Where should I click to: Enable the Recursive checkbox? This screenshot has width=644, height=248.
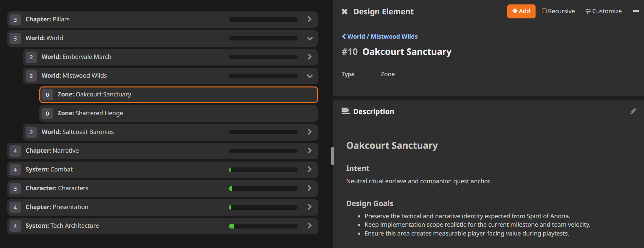coord(544,11)
